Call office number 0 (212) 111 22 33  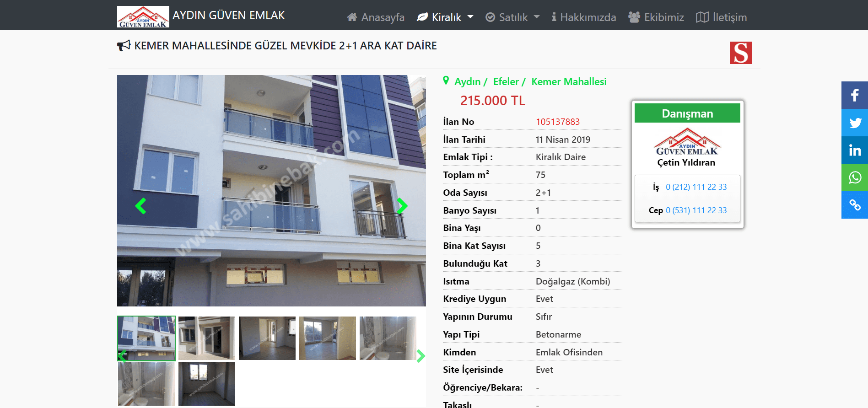696,187
